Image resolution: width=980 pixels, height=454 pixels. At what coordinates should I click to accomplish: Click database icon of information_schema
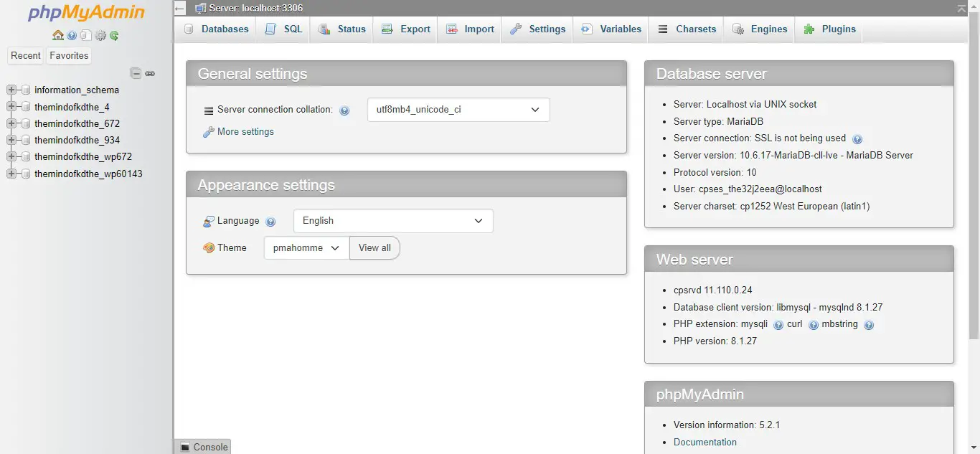(x=26, y=90)
